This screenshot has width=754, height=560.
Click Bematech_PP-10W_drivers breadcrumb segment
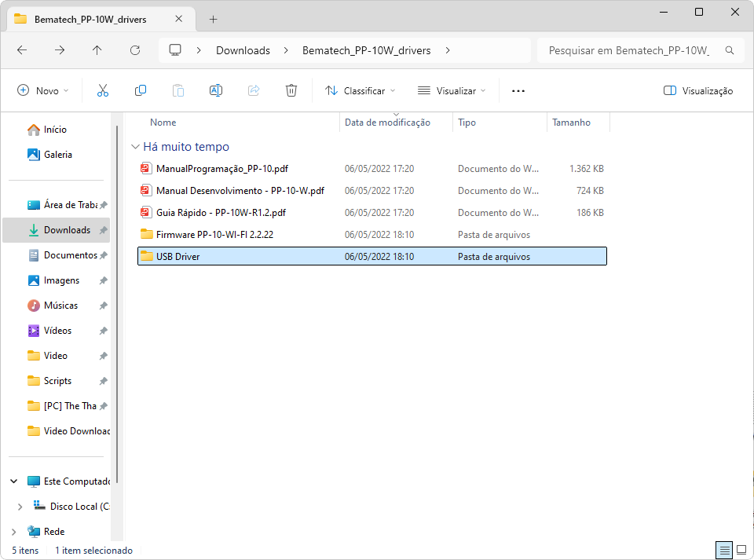coord(367,50)
